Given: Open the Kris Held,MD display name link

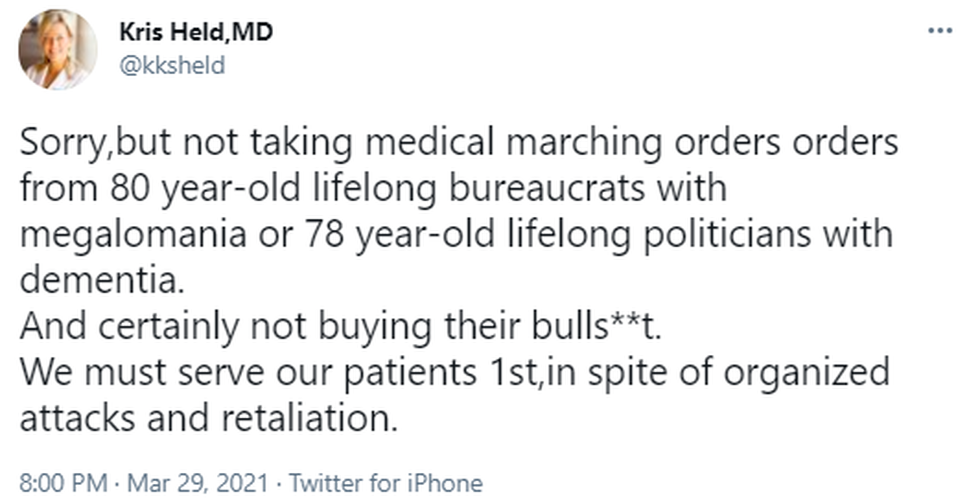Looking at the screenshot, I should (196, 32).
